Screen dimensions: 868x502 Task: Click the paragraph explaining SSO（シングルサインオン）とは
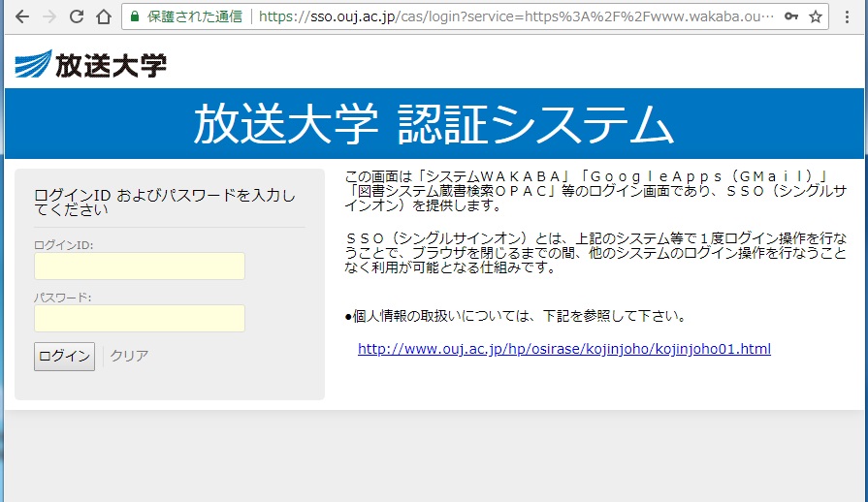(x=595, y=253)
